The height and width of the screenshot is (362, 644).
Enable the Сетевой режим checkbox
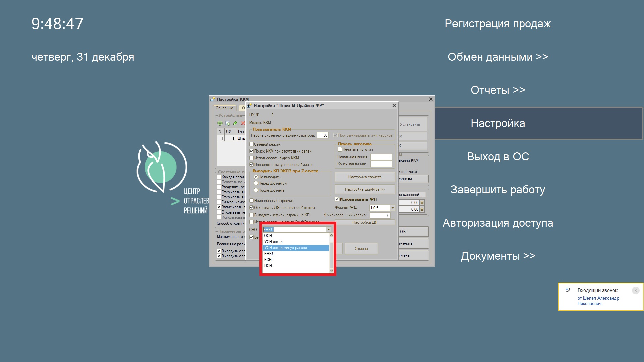251,144
